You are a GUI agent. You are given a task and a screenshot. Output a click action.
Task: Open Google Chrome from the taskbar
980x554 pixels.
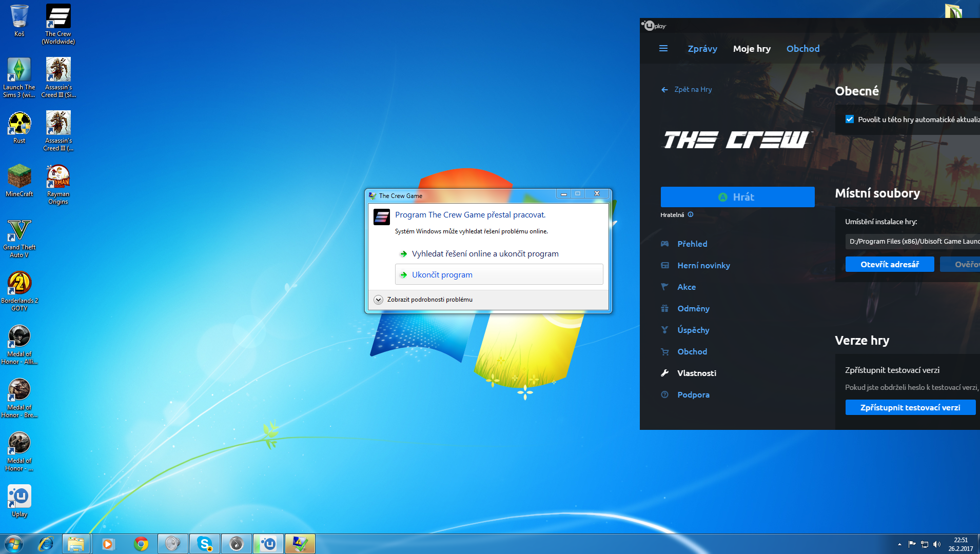pyautogui.click(x=141, y=544)
